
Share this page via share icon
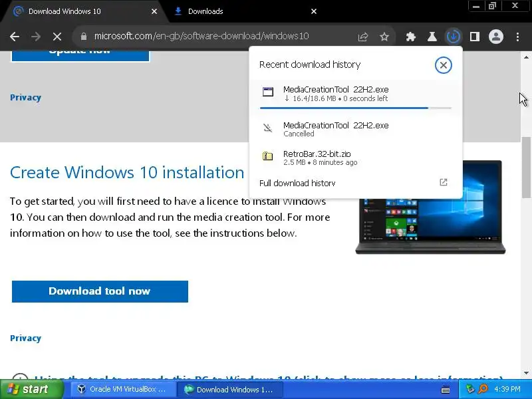point(363,37)
